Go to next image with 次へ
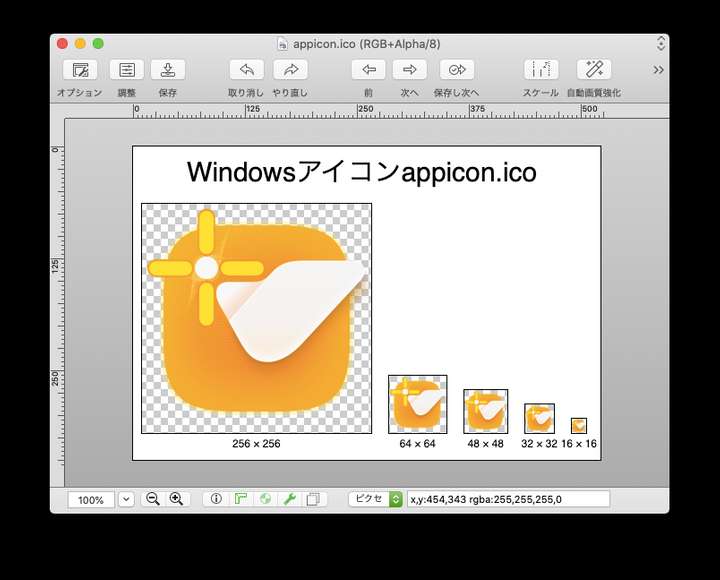The image size is (720, 580). (410, 70)
